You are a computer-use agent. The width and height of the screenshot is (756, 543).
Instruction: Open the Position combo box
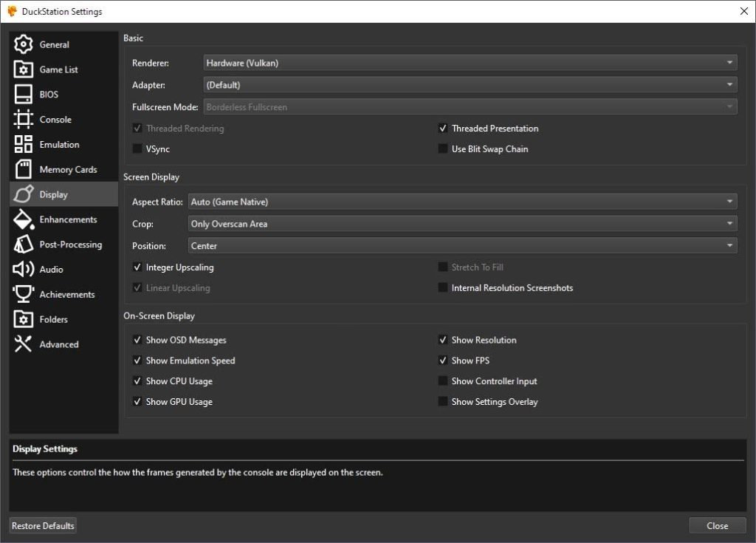tap(462, 246)
